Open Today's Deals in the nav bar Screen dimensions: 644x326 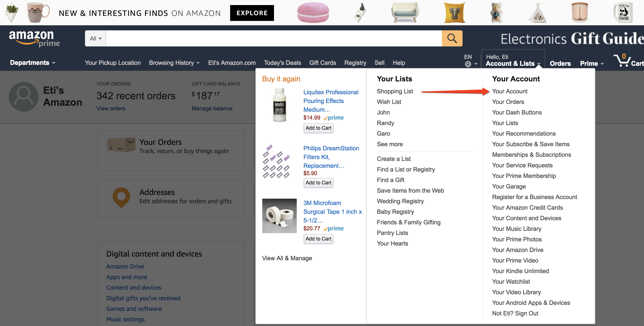click(x=282, y=63)
